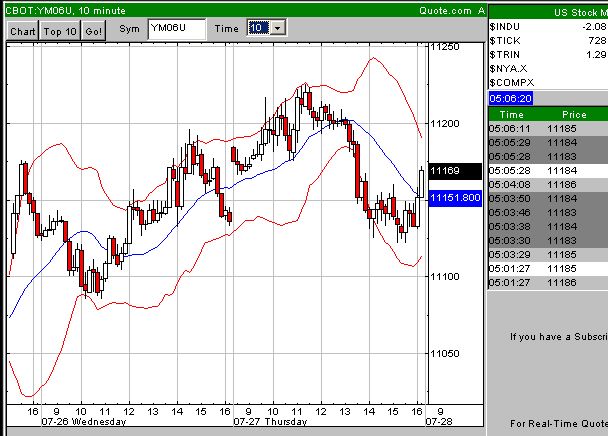608x436 pixels.
Task: Click the 11200 price axis label
Action: click(x=445, y=123)
